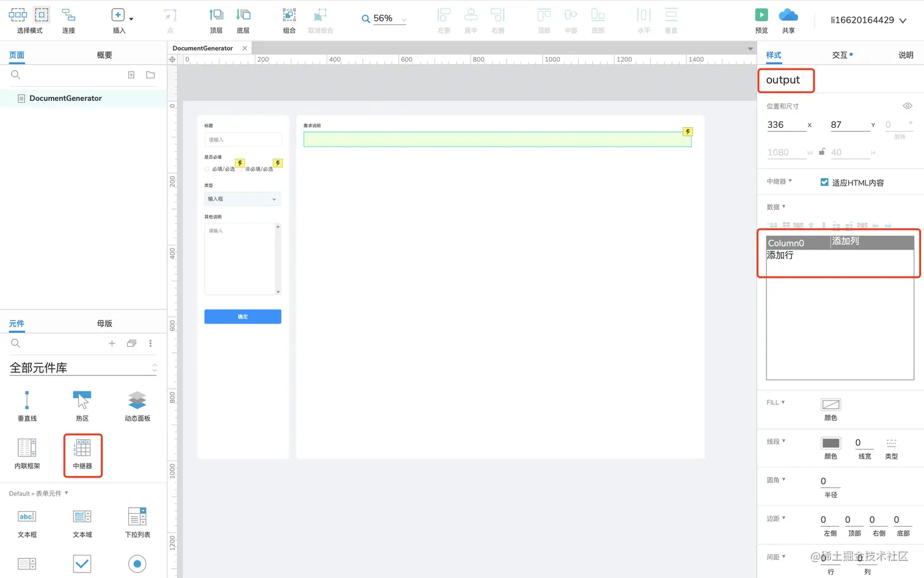Image resolution: width=924 pixels, height=578 pixels.
Task: Align right using the 右侧 toolbar icon
Action: tap(498, 15)
